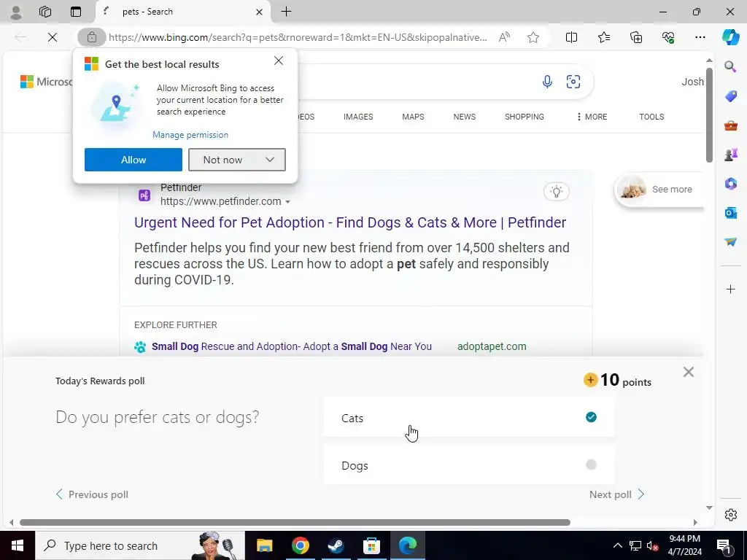Screen dimensions: 747x560
Task: Launch Chrome from the taskbar
Action: pyautogui.click(x=300, y=545)
